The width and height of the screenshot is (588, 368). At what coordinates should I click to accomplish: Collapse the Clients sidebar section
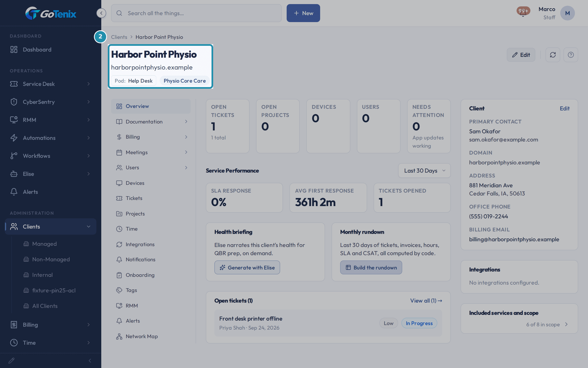click(x=51, y=227)
